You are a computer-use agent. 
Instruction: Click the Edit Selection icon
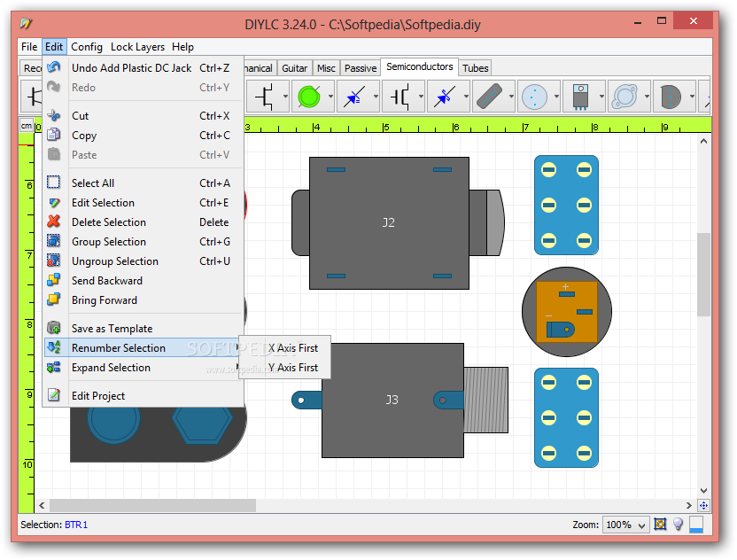54,203
